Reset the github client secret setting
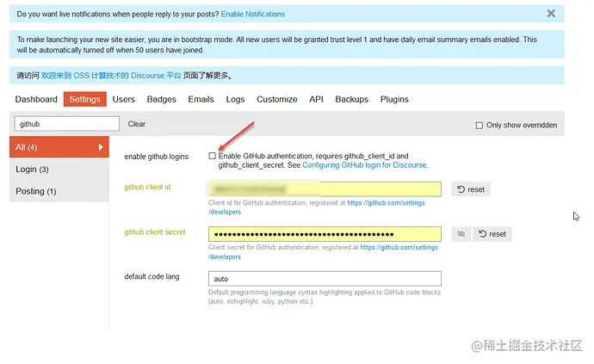Image resolution: width=594 pixels, height=364 pixels. (x=492, y=234)
